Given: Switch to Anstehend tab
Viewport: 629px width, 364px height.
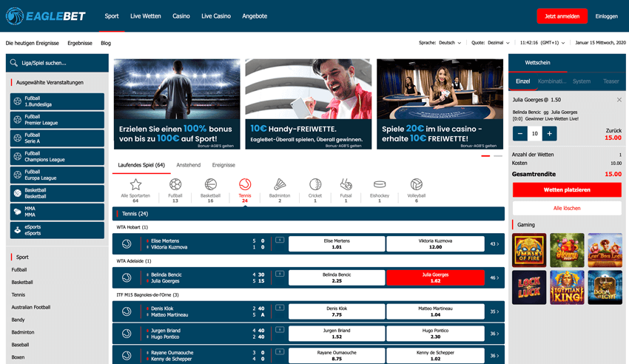Looking at the screenshot, I should tap(189, 165).
